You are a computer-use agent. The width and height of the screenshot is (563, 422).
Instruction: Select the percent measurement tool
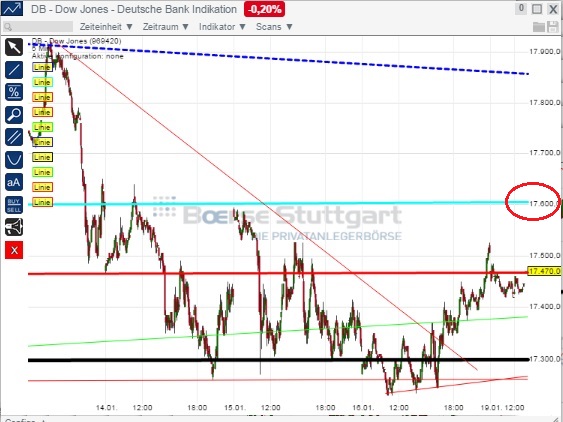point(14,92)
